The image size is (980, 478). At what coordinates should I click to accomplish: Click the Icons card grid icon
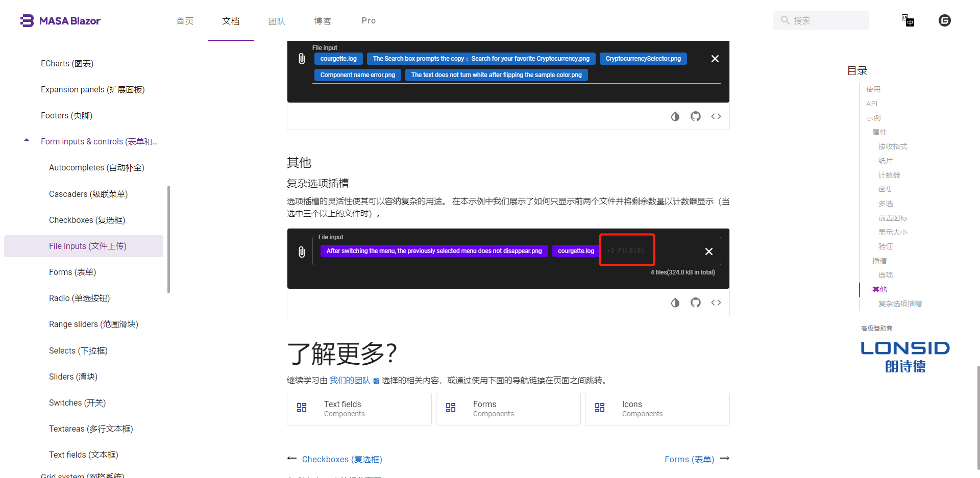tap(600, 408)
